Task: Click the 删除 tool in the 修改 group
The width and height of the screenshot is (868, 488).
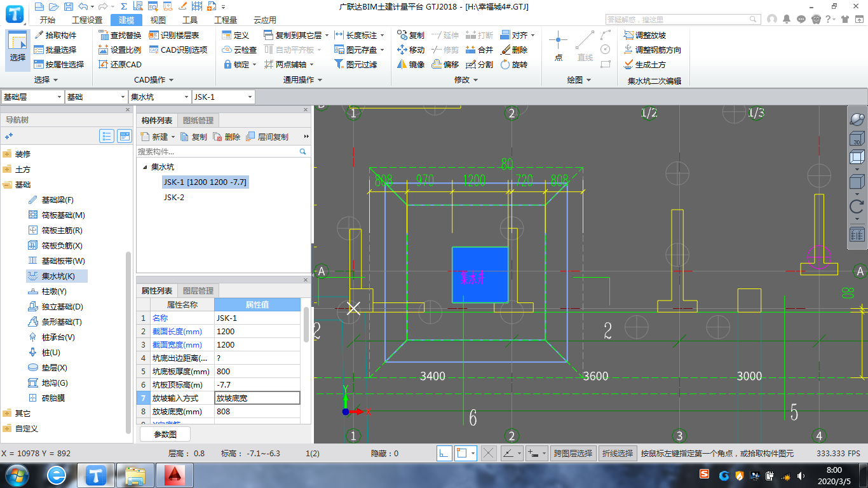Action: click(514, 50)
